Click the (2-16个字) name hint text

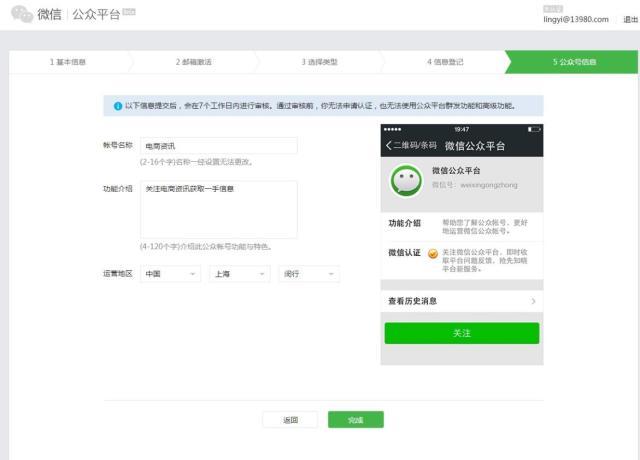tap(197, 162)
